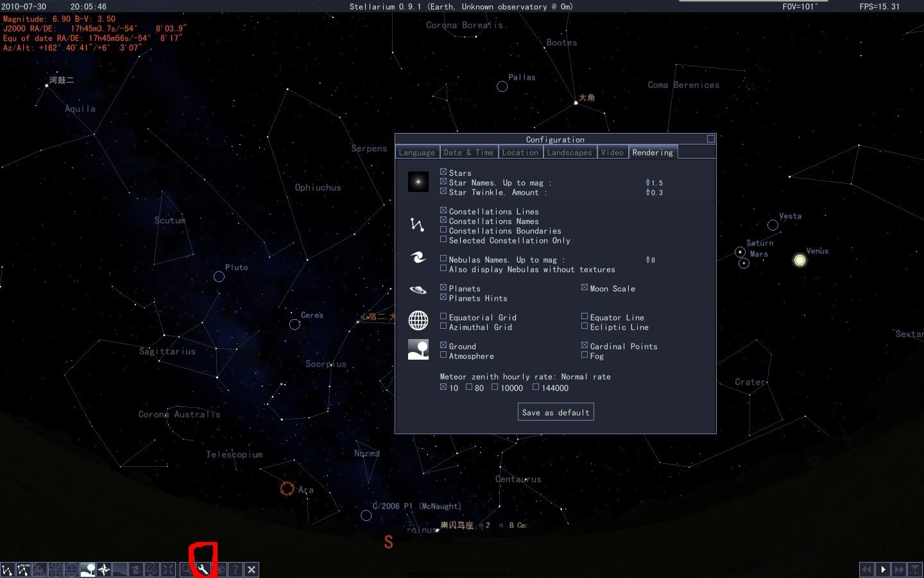The width and height of the screenshot is (924, 578).
Task: Select the Pluto marker circle
Action: pos(219,277)
